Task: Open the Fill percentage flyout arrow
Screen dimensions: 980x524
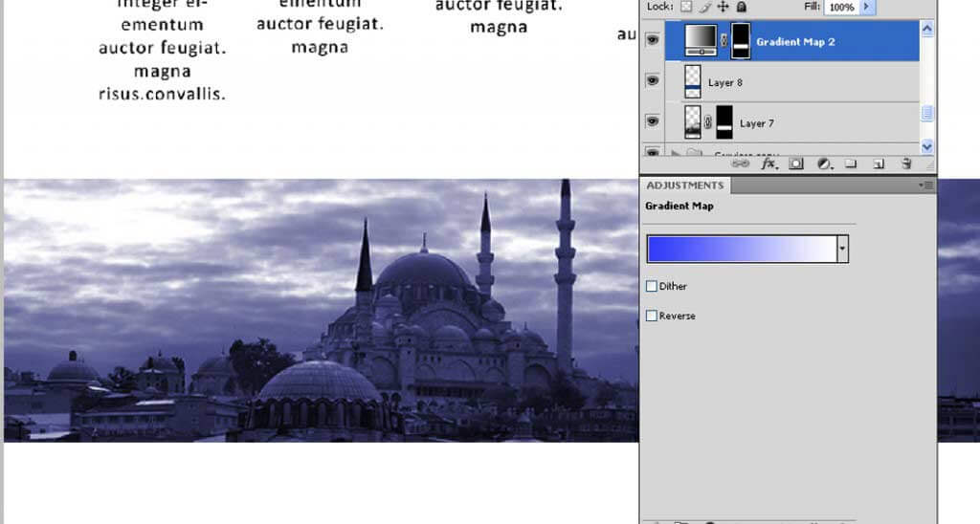Action: pyautogui.click(x=867, y=7)
